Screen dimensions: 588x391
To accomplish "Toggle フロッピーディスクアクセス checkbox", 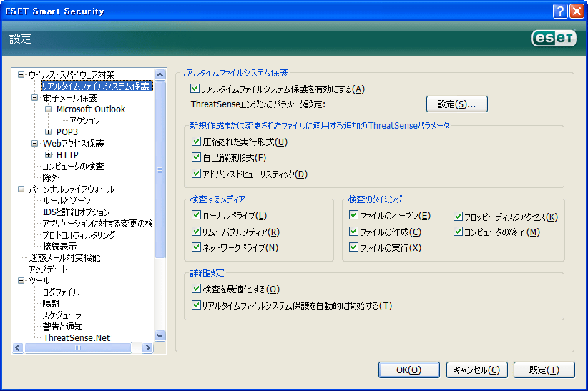I will pos(458,217).
